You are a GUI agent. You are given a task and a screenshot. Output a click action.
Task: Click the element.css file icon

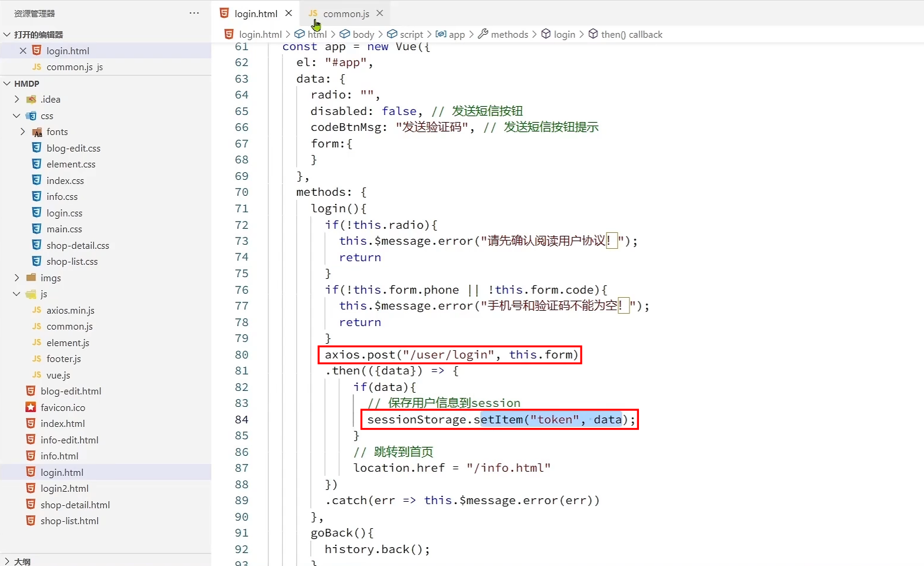point(37,164)
